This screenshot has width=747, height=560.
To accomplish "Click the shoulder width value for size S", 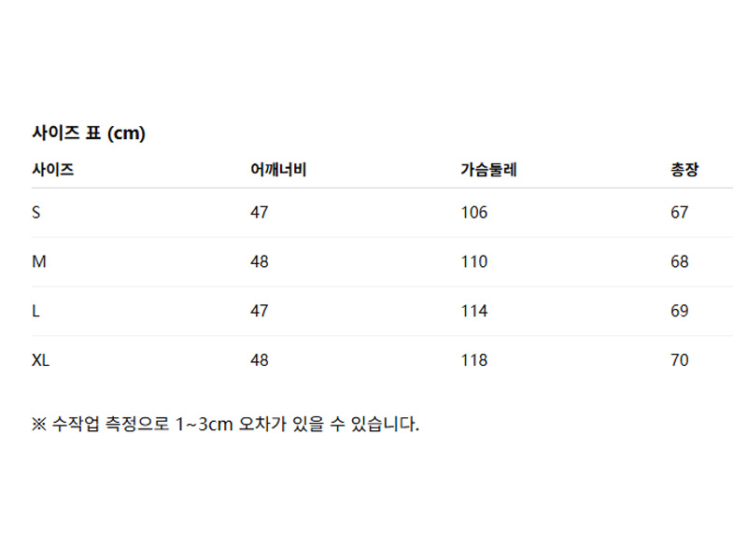I will (x=260, y=213).
